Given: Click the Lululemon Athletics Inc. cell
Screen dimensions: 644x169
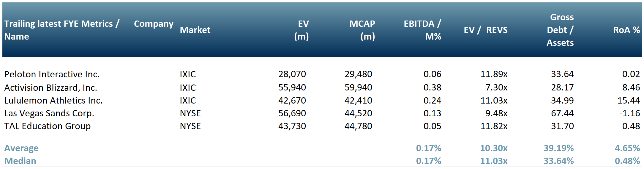Looking at the screenshot, I should coord(53,101).
